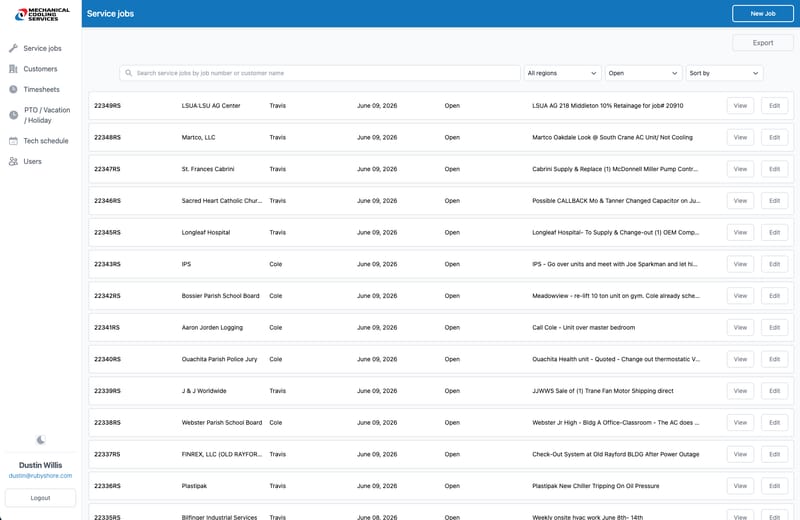
Task: View job 22347RS St. Frances Cabrini
Action: (740, 169)
